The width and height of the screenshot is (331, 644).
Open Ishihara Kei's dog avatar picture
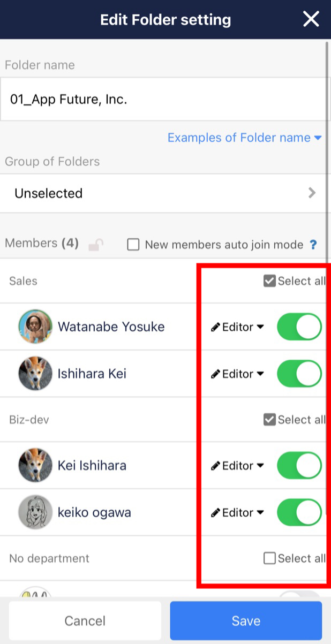pyautogui.click(x=35, y=374)
